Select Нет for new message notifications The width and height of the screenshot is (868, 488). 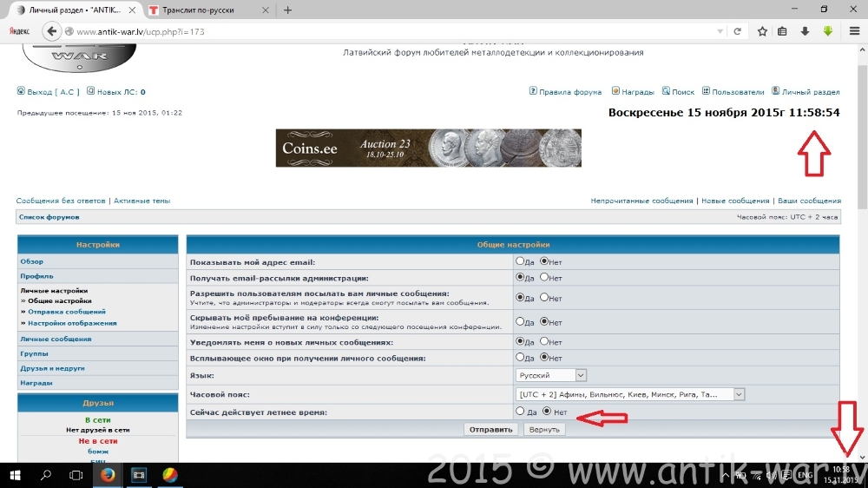tap(544, 341)
